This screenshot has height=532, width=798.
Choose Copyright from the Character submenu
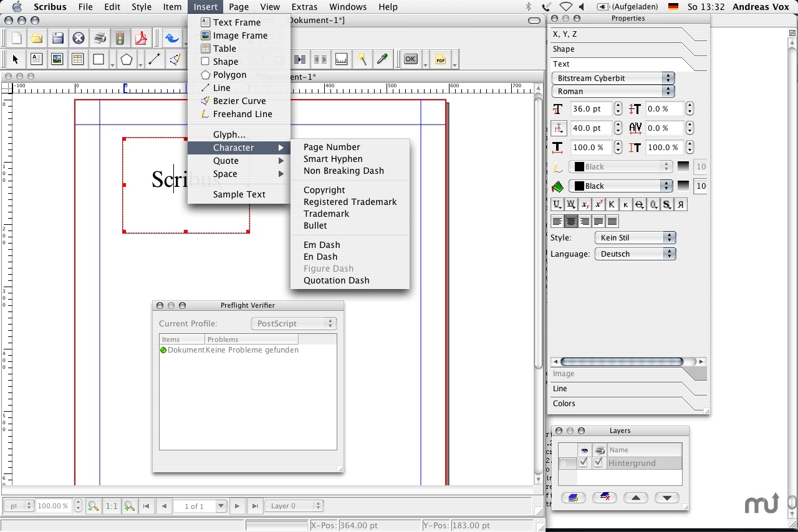pos(324,190)
